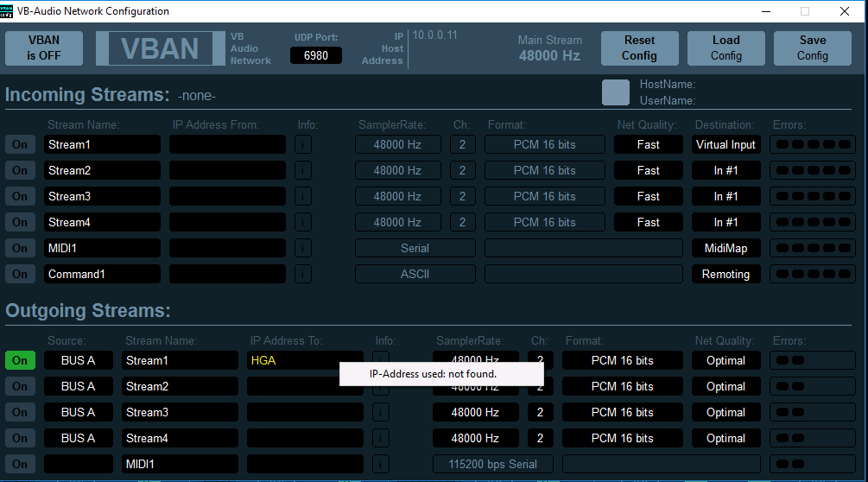Click empty source field of outgoing MIDI1
868x482 pixels.
tap(78, 464)
